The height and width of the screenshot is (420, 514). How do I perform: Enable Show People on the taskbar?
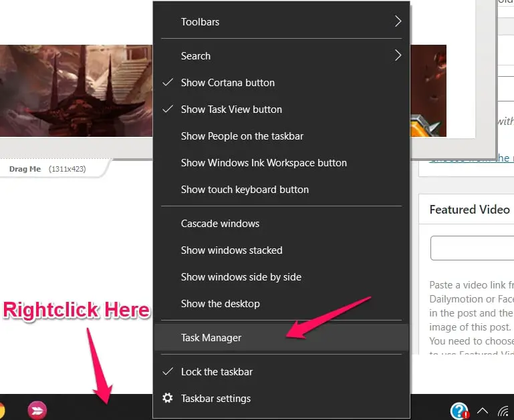tap(281, 136)
